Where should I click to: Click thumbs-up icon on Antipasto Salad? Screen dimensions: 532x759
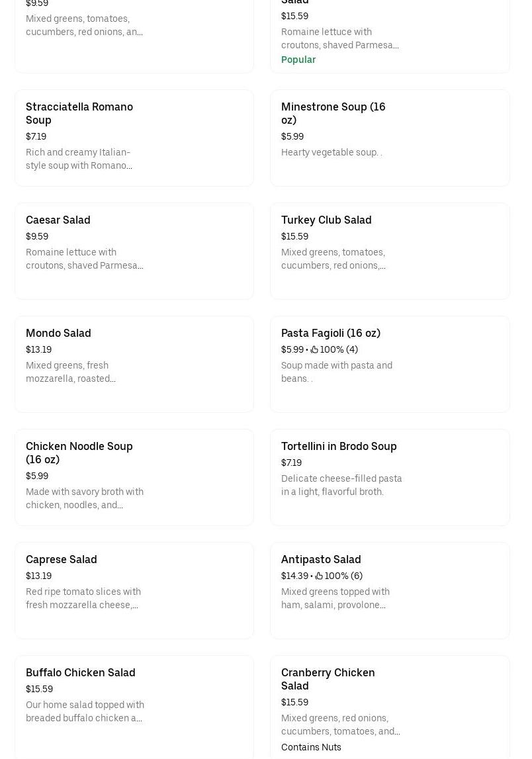tap(319, 576)
